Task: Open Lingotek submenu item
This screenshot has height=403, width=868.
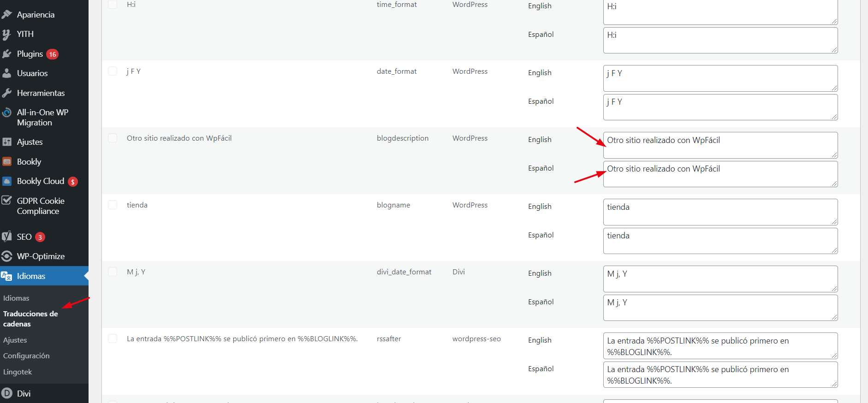Action: coord(18,372)
